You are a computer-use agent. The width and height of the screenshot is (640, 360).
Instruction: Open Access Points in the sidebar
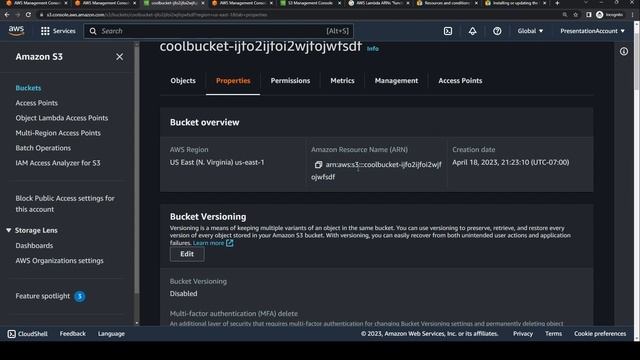coord(36,103)
